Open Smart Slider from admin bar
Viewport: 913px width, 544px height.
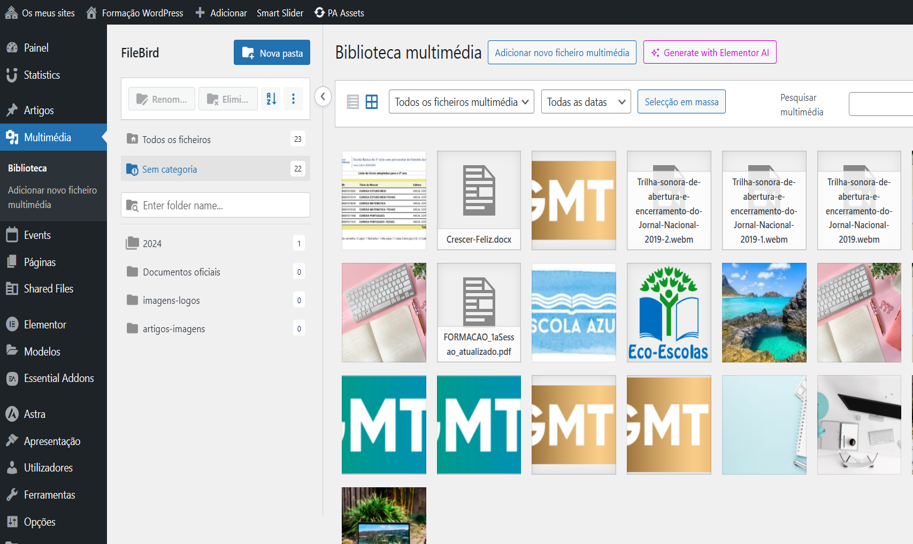pyautogui.click(x=280, y=13)
